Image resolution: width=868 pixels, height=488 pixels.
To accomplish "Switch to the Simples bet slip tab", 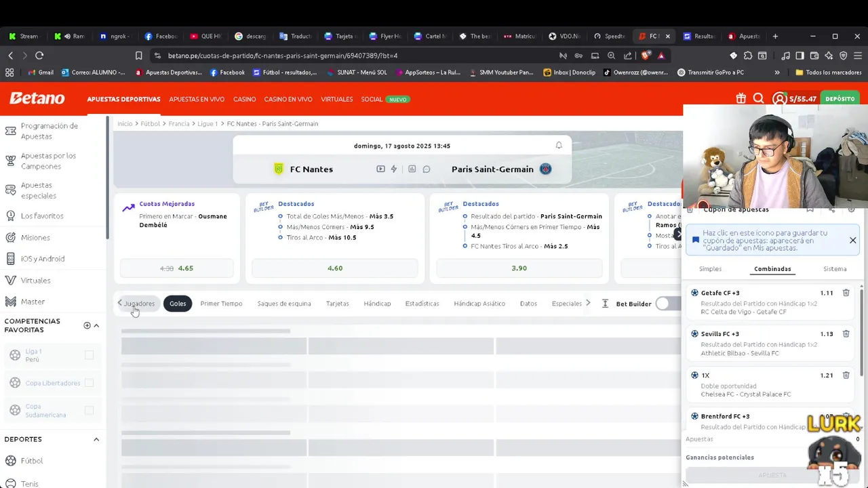I will point(711,269).
